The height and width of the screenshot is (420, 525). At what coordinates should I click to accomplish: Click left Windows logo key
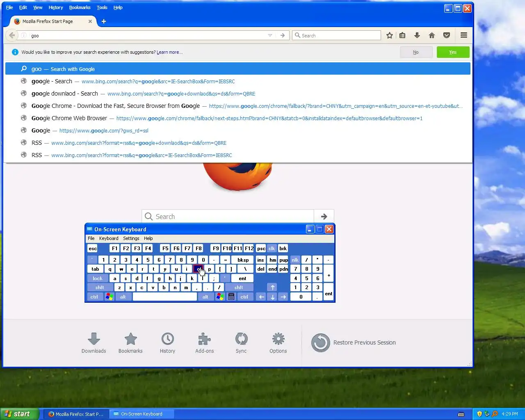coord(109,297)
